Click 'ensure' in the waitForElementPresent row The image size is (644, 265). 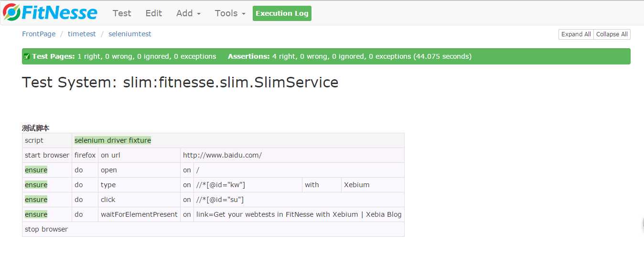click(36, 214)
